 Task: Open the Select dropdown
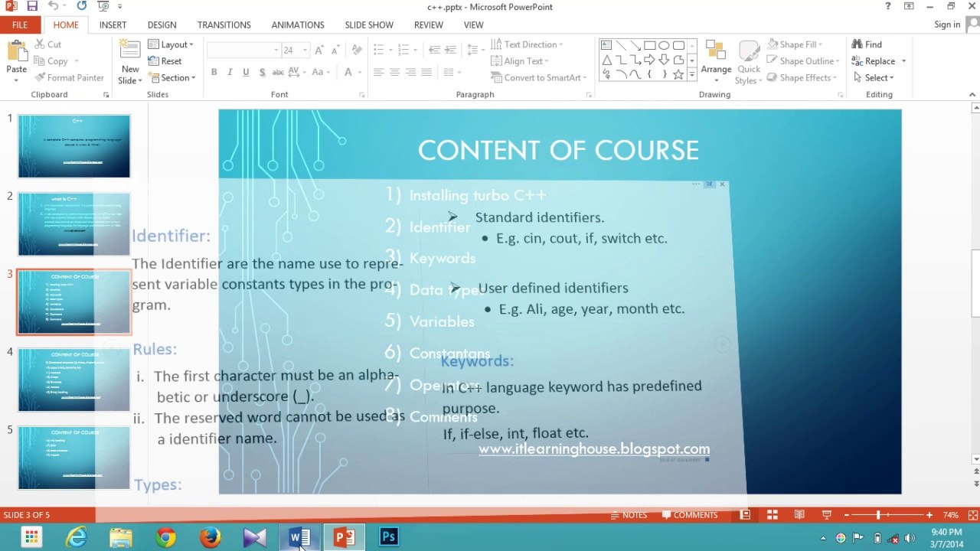point(873,77)
